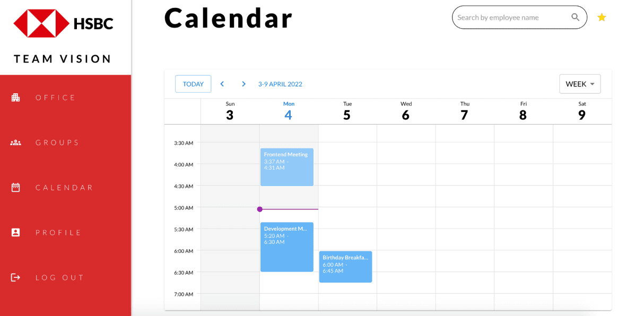
Task: Open the WEEK view dropdown
Action: pyautogui.click(x=580, y=84)
